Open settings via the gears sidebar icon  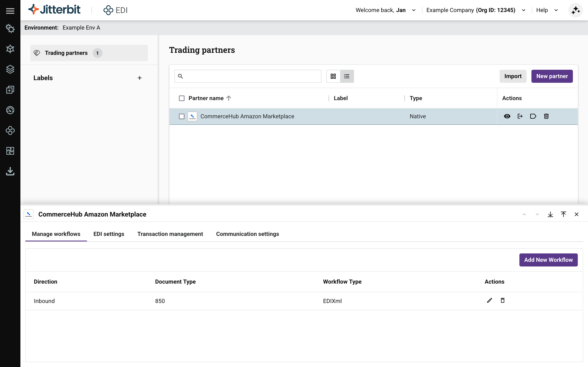pos(10,28)
